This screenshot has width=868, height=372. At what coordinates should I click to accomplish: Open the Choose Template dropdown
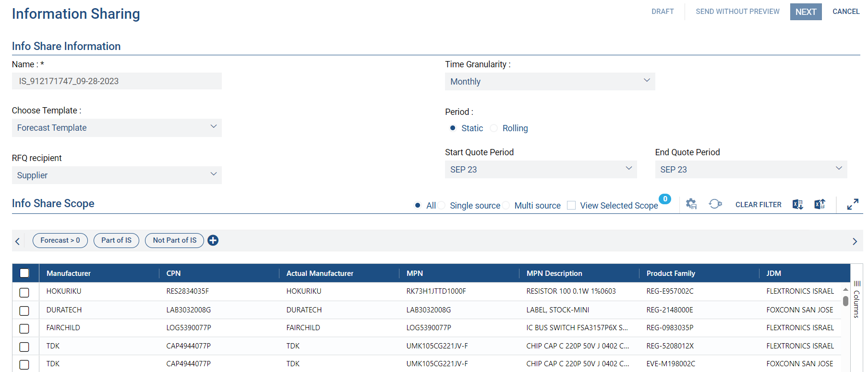tap(117, 128)
